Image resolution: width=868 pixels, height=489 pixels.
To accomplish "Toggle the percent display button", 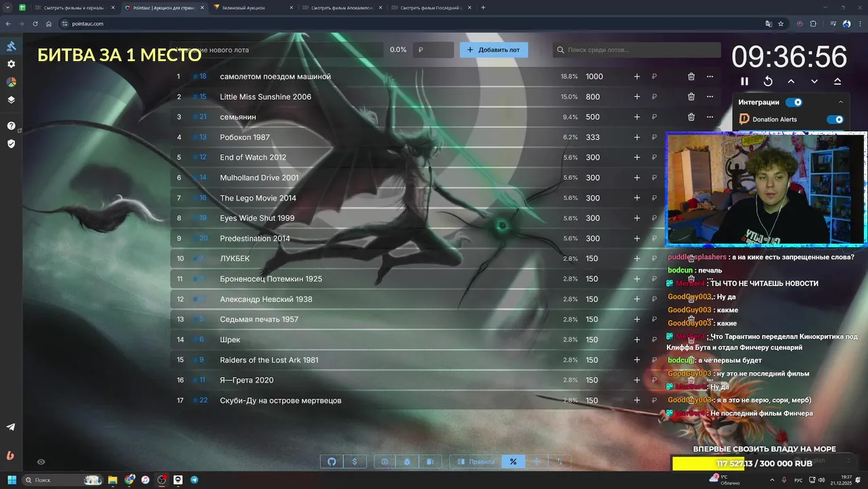I will coord(513,462).
